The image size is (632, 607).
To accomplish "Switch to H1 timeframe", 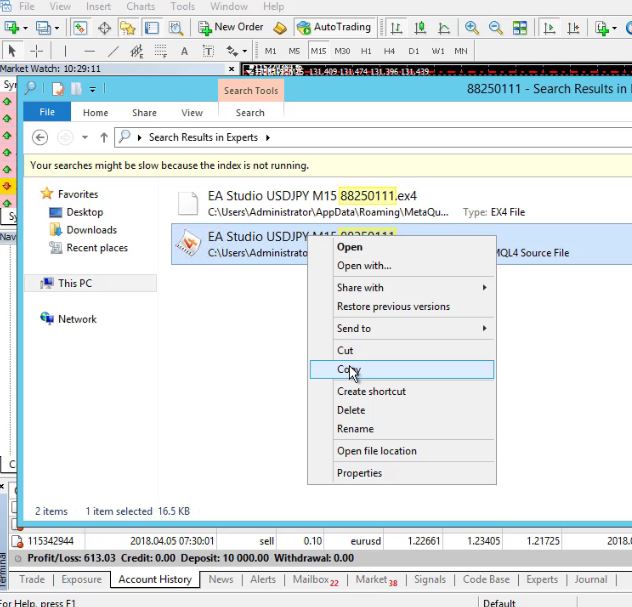I will [366, 51].
